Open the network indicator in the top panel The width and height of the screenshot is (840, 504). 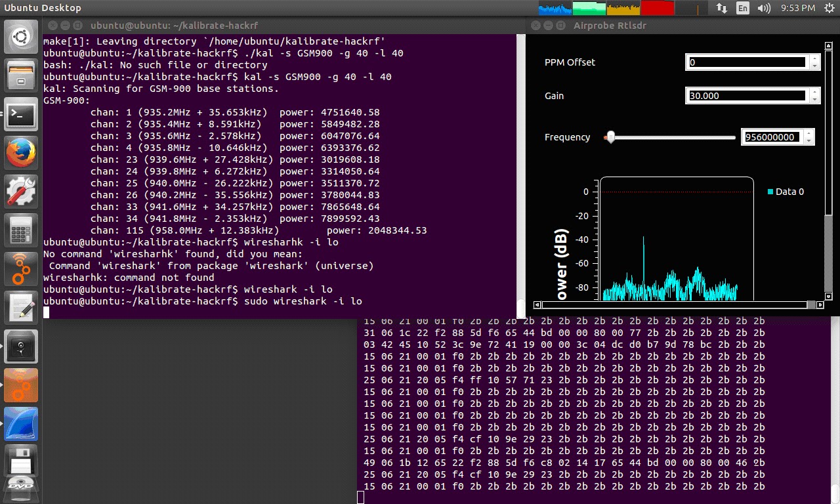point(722,8)
